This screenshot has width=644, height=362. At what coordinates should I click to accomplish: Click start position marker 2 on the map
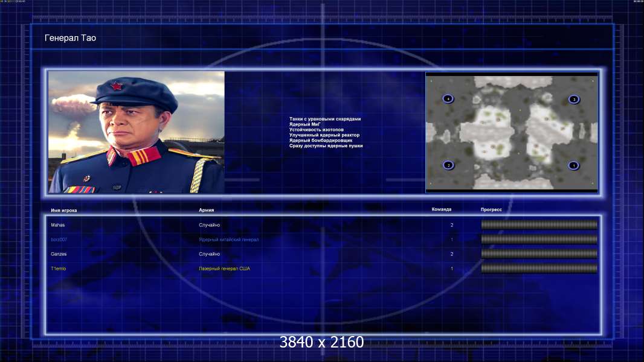click(x=448, y=165)
